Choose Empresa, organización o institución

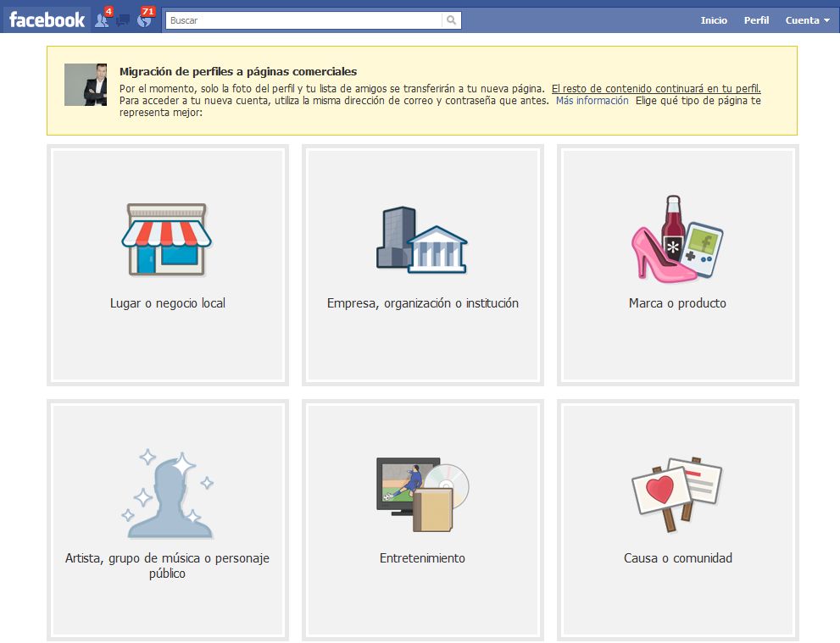tap(423, 303)
